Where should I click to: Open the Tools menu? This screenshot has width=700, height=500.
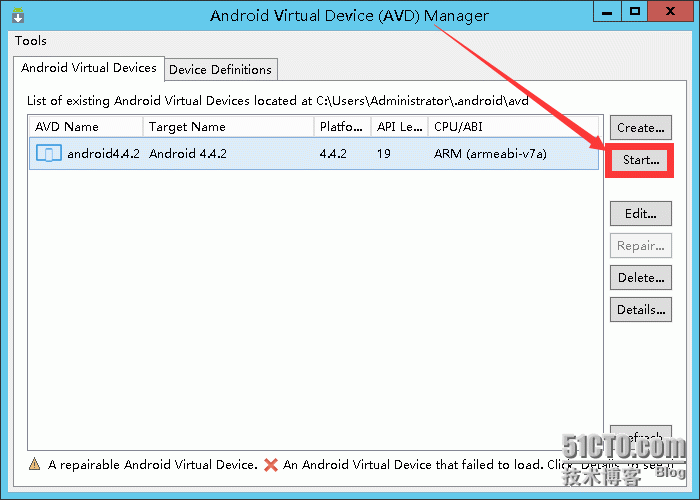[30, 41]
